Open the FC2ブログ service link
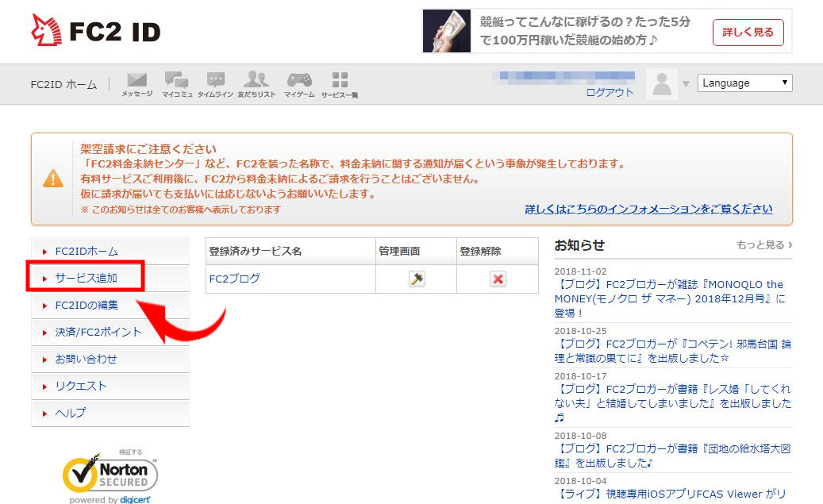The height and width of the screenshot is (504, 823). coord(235,279)
